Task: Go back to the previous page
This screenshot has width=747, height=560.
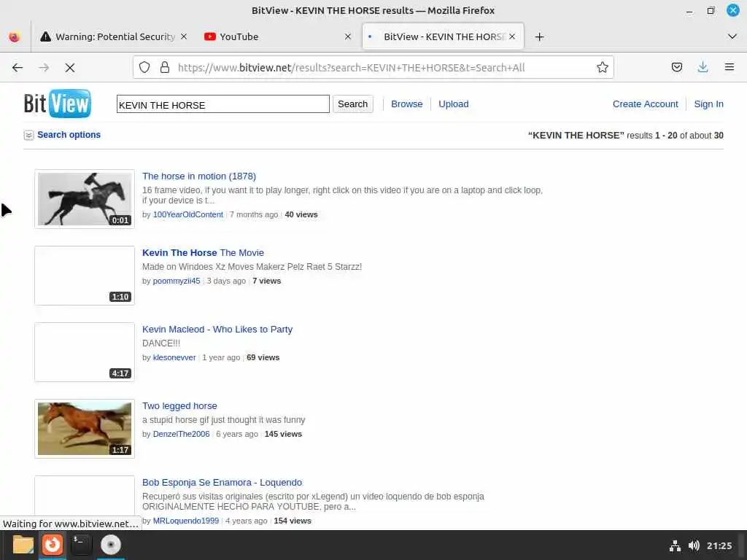Action: click(x=18, y=68)
